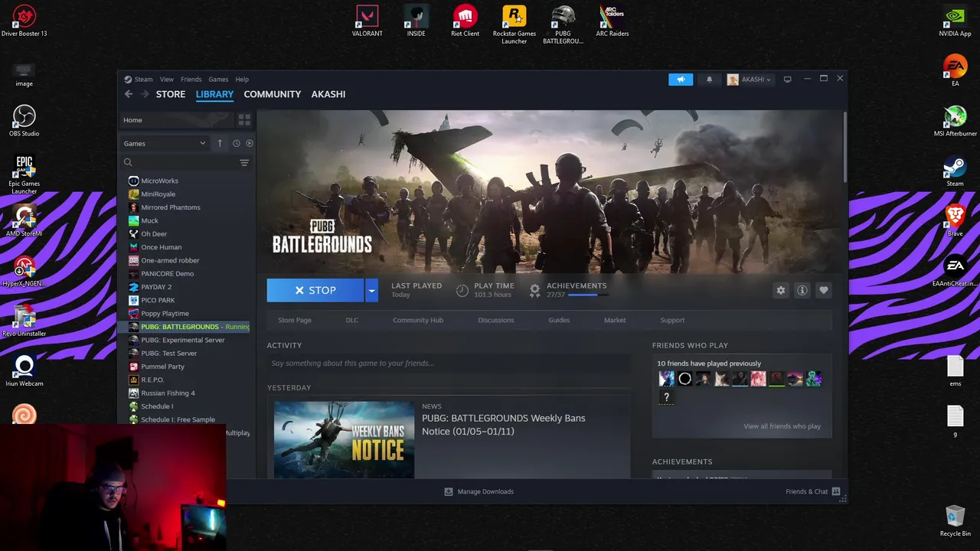Select Iriun Webcam desktop icon
Screen dimensions: 980x551
(x=24, y=371)
